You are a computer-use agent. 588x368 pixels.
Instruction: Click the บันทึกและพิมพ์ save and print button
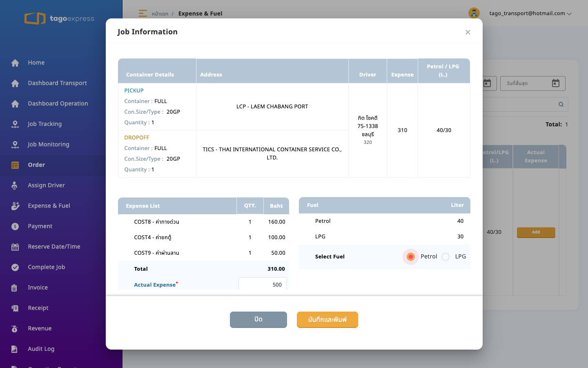[327, 320]
